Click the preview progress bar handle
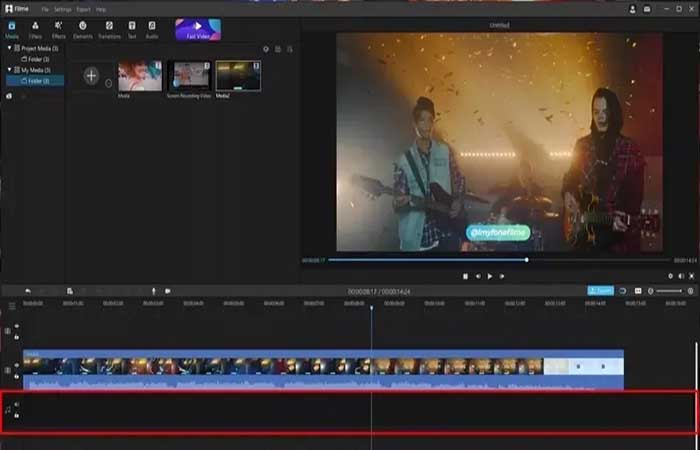The image size is (700, 450). click(x=527, y=260)
